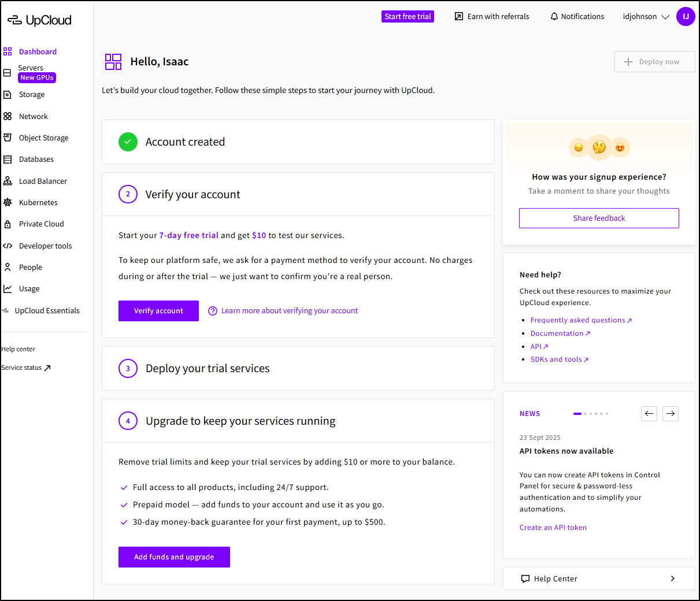Select the heart-eyes emoji rating
Image resolution: width=700 pixels, height=601 pixels.
coord(620,147)
